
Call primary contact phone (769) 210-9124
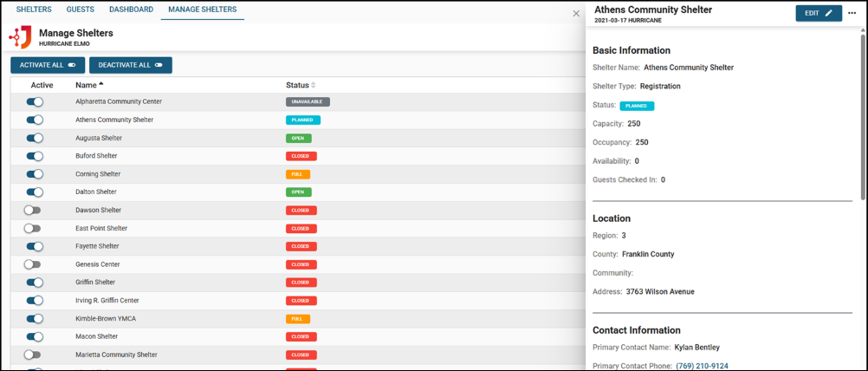[x=702, y=366]
